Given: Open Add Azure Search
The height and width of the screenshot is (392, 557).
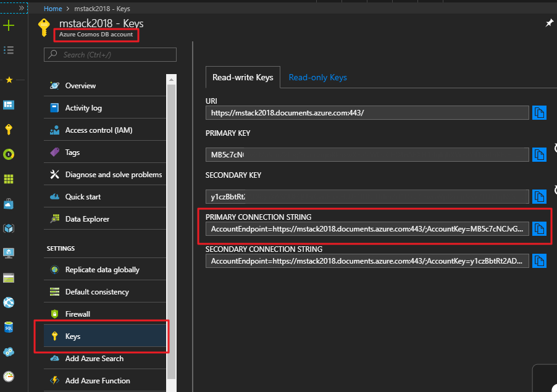Looking at the screenshot, I should [105, 359].
